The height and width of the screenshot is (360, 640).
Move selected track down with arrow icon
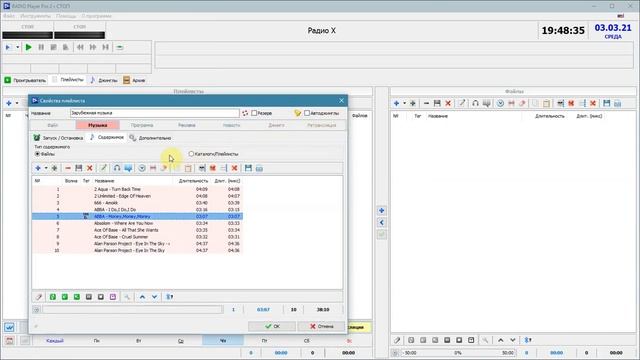click(x=154, y=297)
